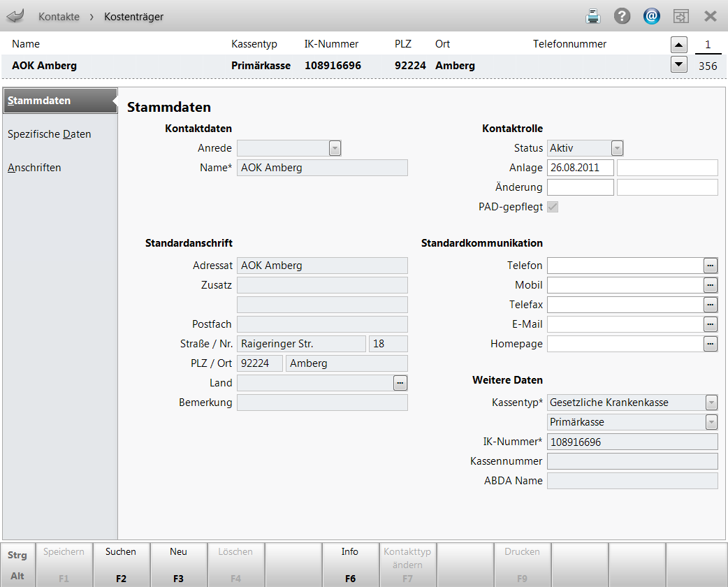Click the IK-Nummer field 108916696
This screenshot has height=587, width=728.
(632, 442)
